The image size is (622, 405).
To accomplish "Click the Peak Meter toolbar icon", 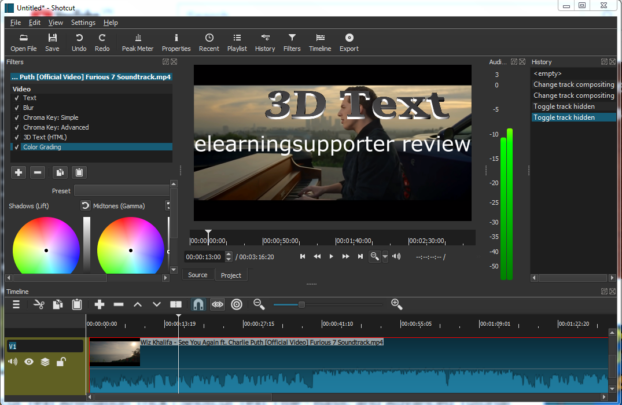I will pos(137,41).
